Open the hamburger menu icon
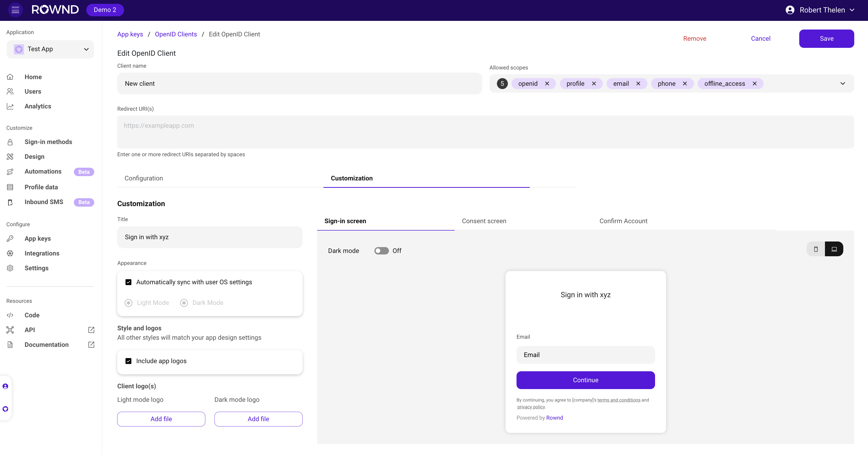This screenshot has width=868, height=455. pyautogui.click(x=16, y=10)
